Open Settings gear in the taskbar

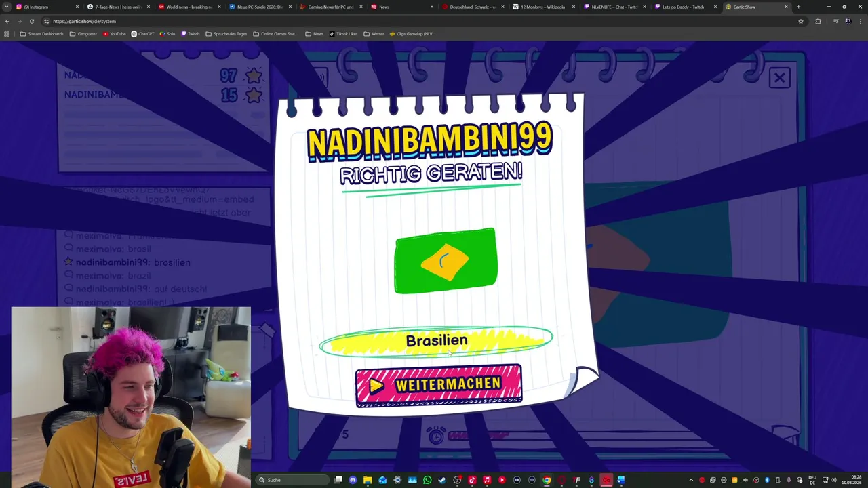pos(397,480)
